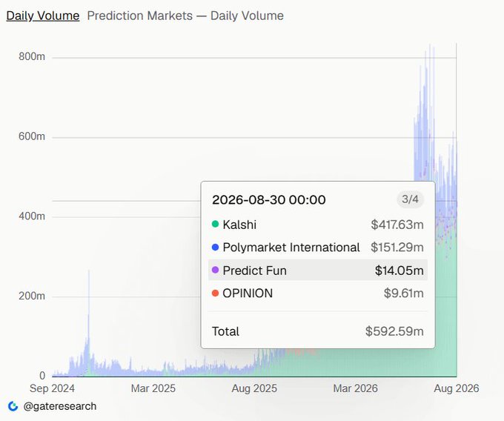
Task: Click the 800m y-axis label
Action: tap(31, 56)
